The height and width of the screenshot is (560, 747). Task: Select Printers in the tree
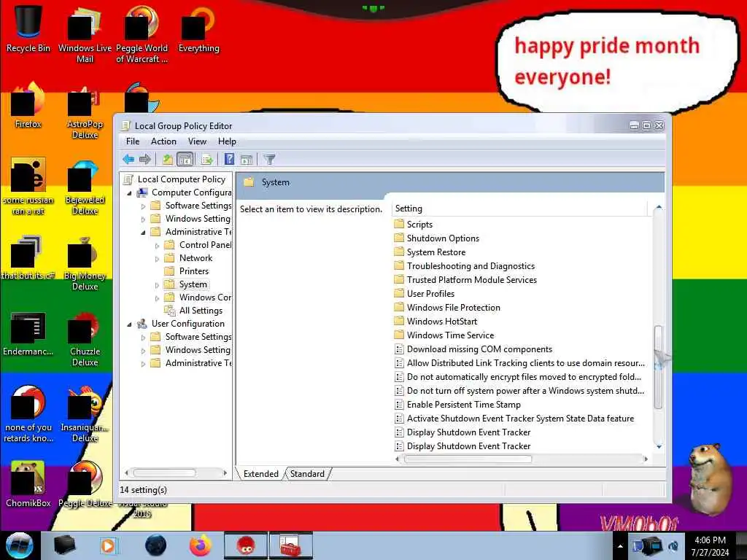pyautogui.click(x=194, y=271)
